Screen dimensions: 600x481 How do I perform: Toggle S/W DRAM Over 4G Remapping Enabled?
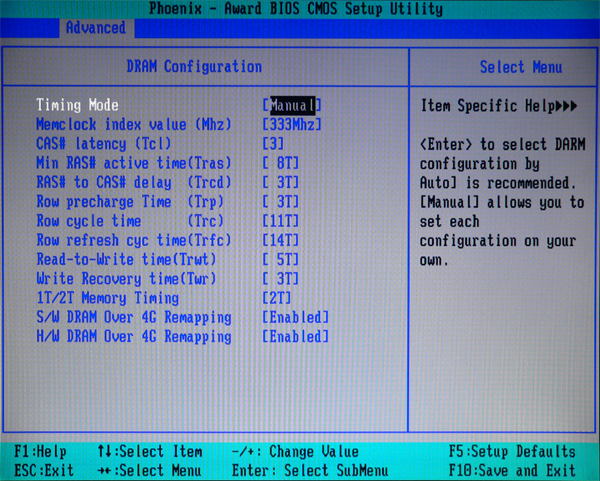pos(295,317)
